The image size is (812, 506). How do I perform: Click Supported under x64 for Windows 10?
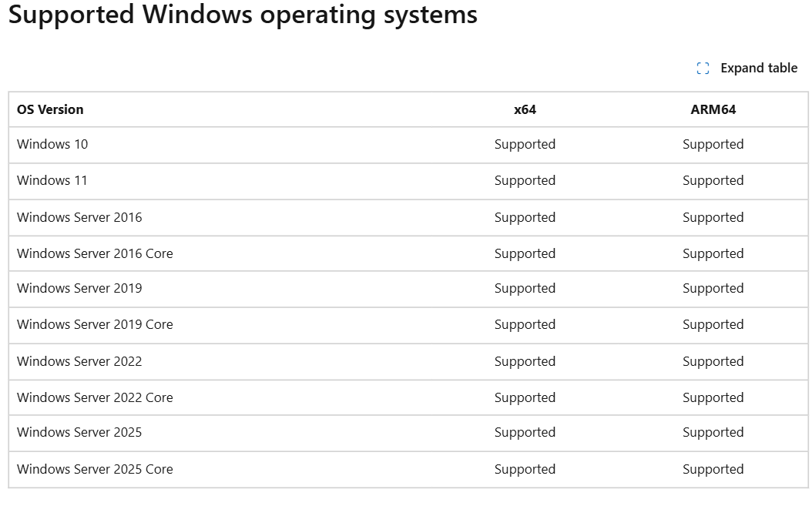click(x=525, y=145)
